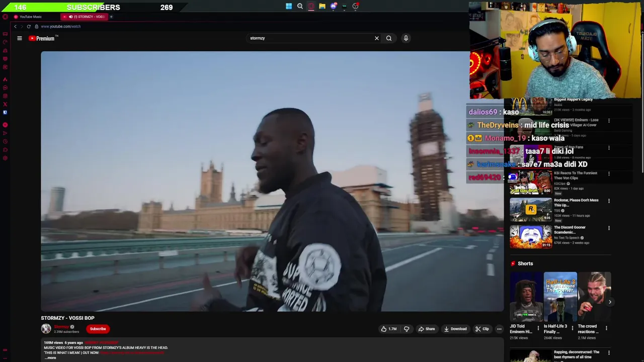Open options for JID Told Eminem short
Image resolution: width=644 pixels, height=362 pixels.
[538, 328]
